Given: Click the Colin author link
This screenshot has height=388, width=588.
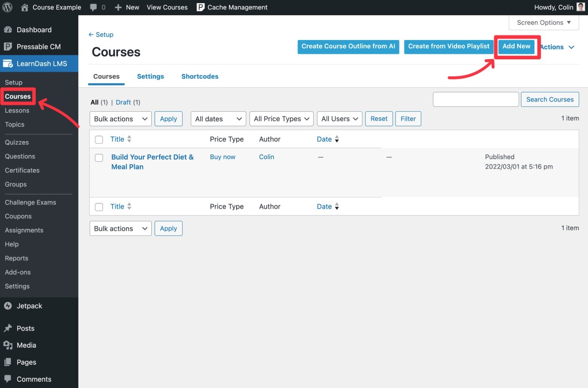Looking at the screenshot, I should (267, 157).
